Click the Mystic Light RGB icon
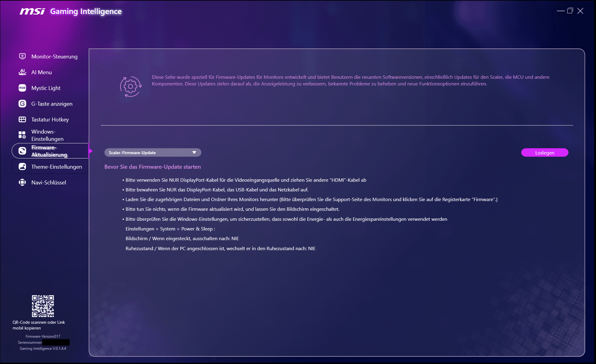 [x=22, y=88]
